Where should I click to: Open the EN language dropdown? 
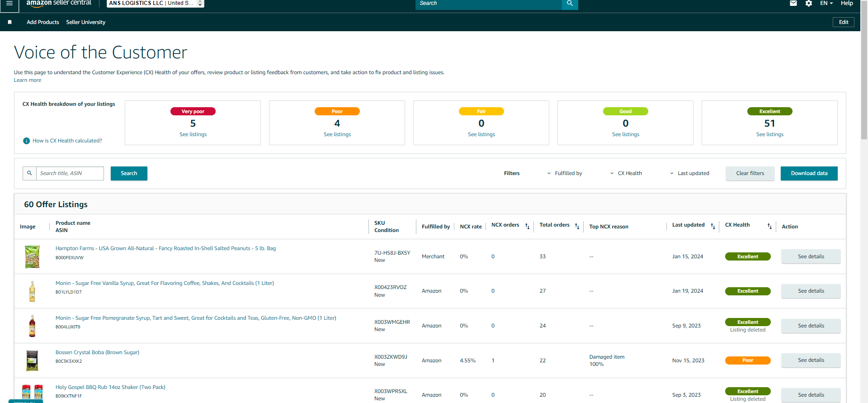click(x=826, y=3)
